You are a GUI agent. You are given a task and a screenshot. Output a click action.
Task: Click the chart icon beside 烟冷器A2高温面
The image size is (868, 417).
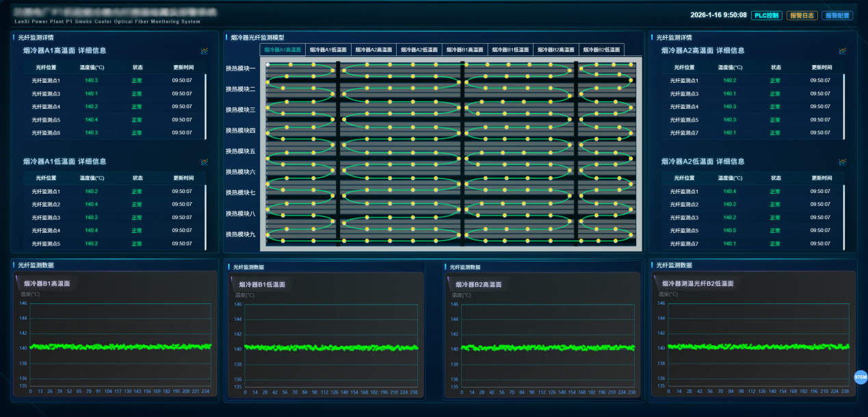843,51
